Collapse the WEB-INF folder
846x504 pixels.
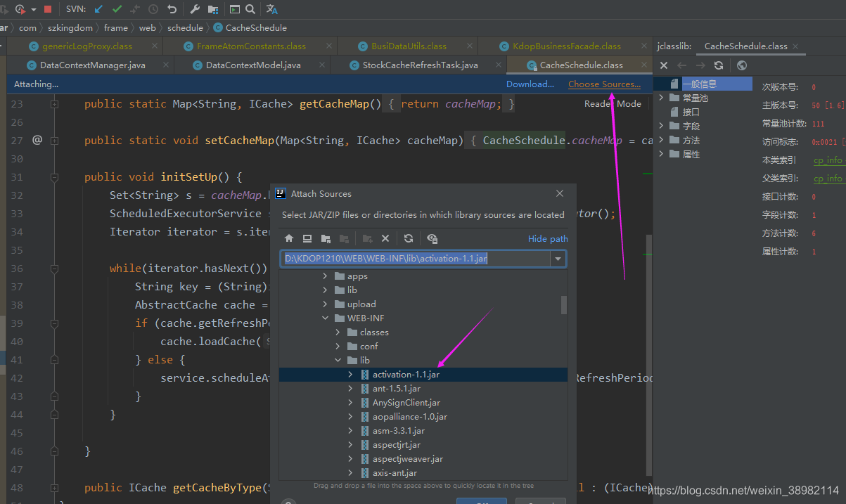click(325, 318)
